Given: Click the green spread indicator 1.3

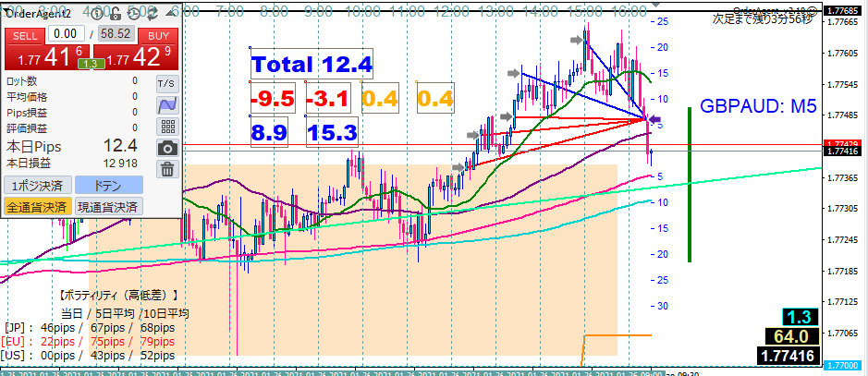Looking at the screenshot, I should [x=91, y=64].
